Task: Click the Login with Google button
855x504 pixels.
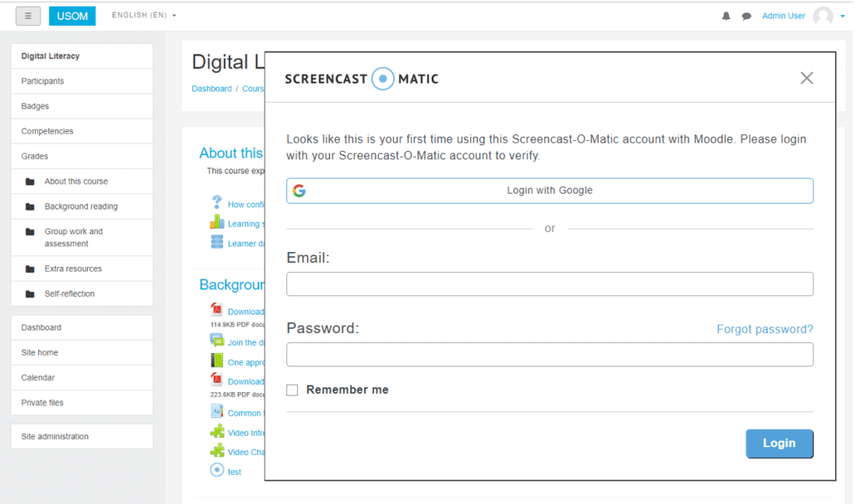Action: 549,191
